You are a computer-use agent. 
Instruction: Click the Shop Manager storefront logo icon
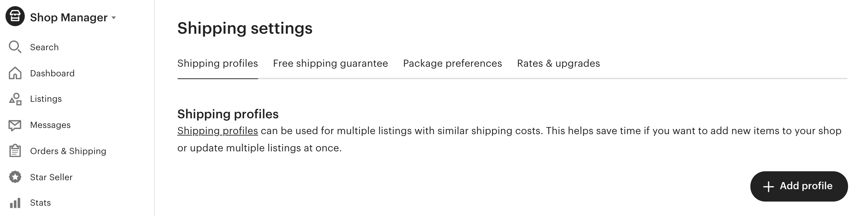tap(15, 16)
